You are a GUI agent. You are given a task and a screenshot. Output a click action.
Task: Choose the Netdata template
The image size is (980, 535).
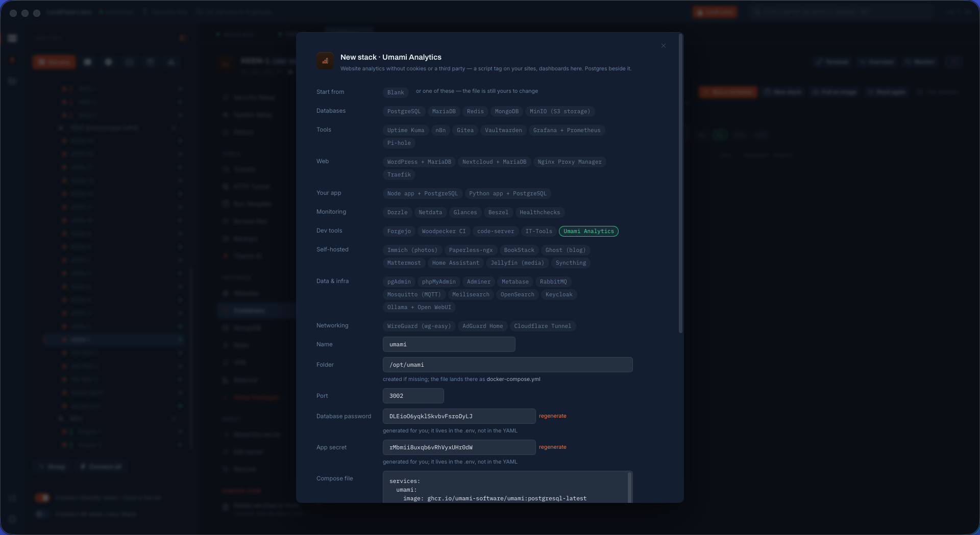[x=430, y=212]
